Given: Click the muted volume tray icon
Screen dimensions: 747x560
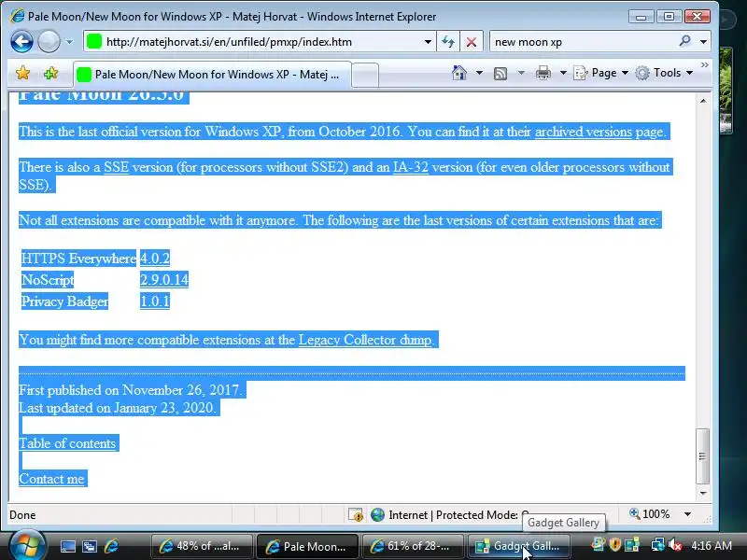Looking at the screenshot, I should tap(674, 545).
